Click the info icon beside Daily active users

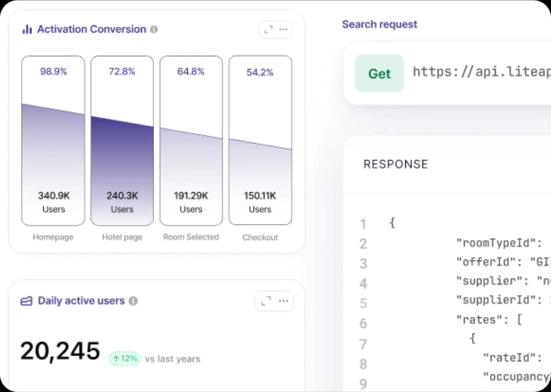(x=133, y=301)
